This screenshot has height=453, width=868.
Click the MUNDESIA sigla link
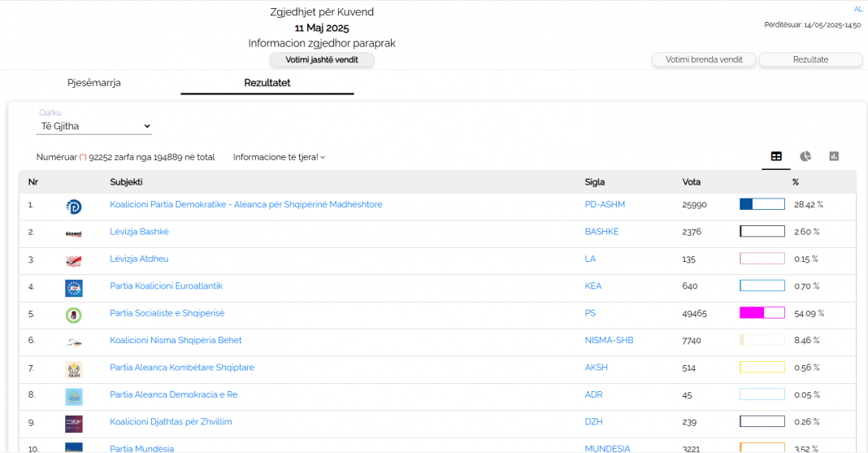tap(607, 448)
